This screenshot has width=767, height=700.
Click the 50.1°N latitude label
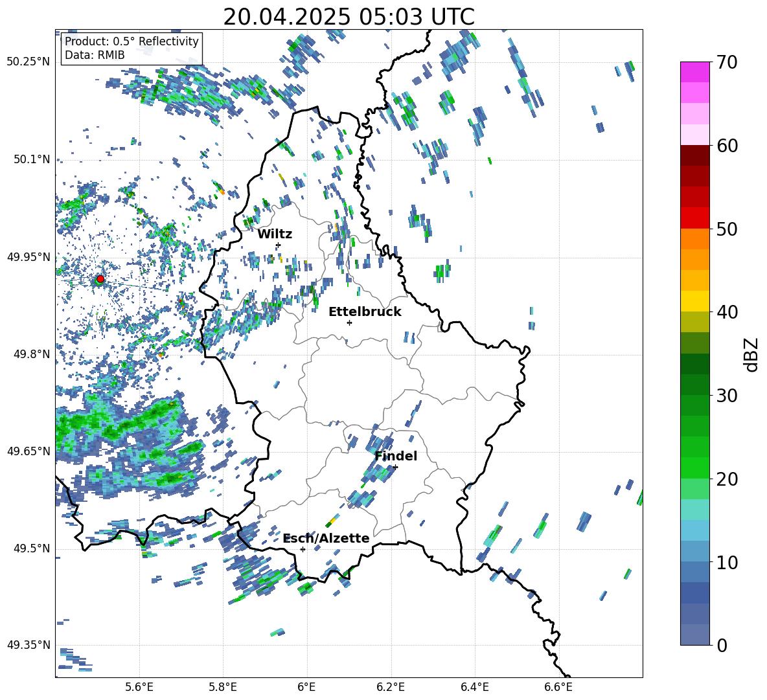[x=31, y=159]
